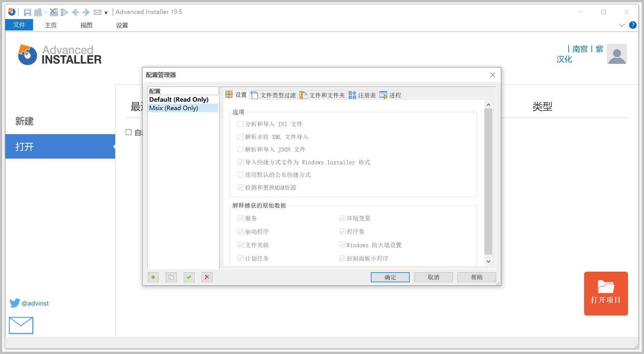Viewport: 644px width, 354px height.
Task: Switch to the 进程 tab
Action: tap(390, 95)
